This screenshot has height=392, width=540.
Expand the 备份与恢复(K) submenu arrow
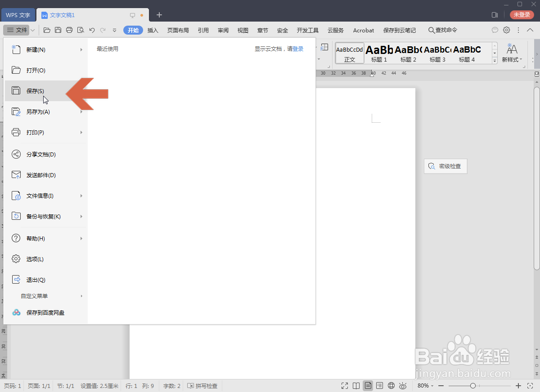tap(81, 216)
